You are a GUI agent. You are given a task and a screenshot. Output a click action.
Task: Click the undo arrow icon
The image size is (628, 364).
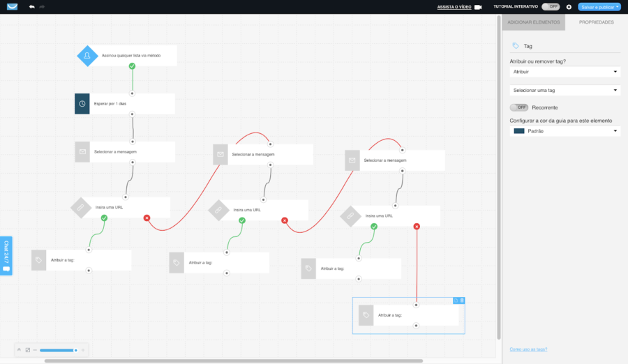(31, 7)
